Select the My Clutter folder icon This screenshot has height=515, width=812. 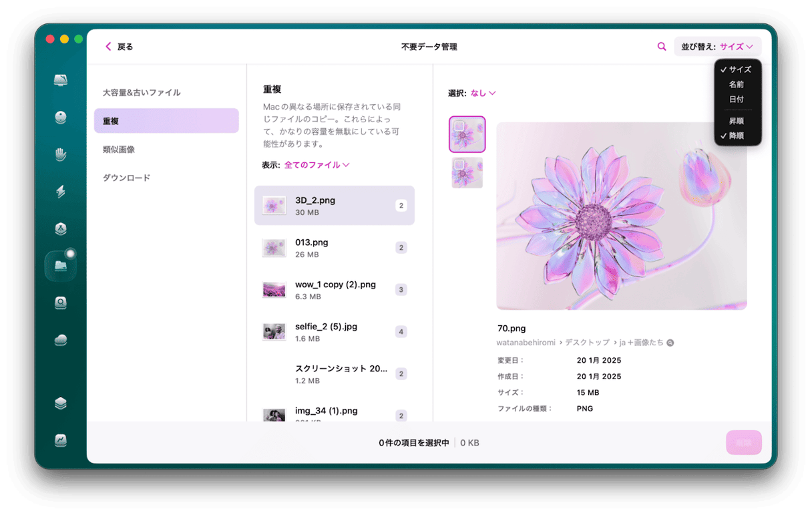(61, 266)
